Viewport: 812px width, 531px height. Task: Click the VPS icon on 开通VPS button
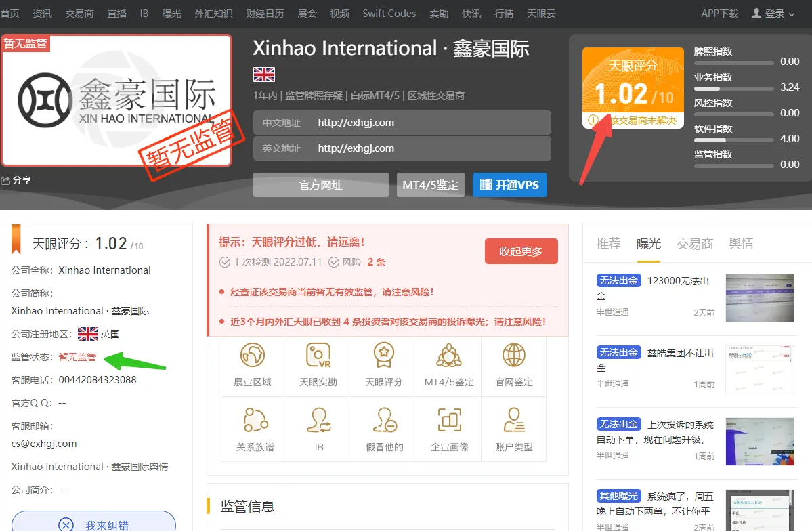[x=486, y=184]
